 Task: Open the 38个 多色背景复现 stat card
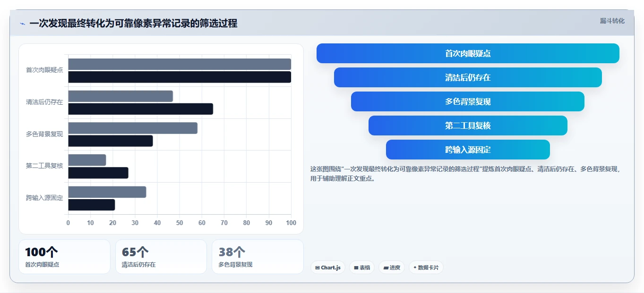258,257
